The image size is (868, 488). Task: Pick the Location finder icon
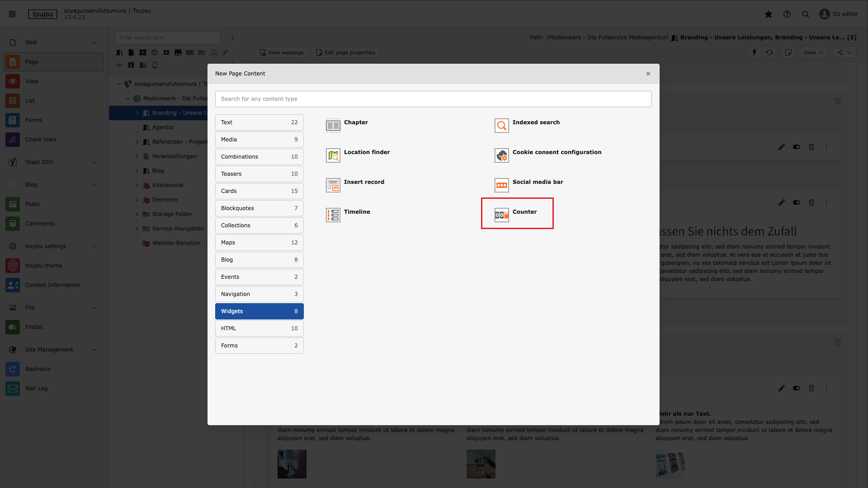pyautogui.click(x=333, y=155)
